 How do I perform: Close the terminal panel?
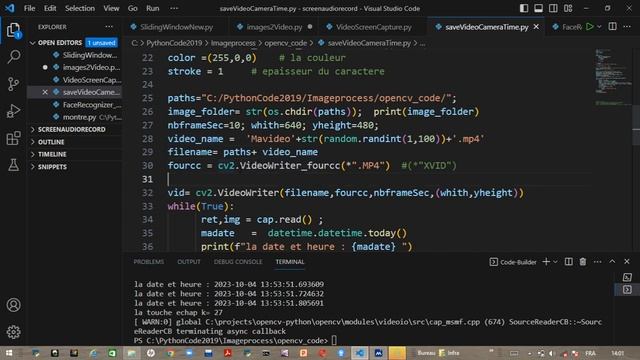(x=627, y=262)
